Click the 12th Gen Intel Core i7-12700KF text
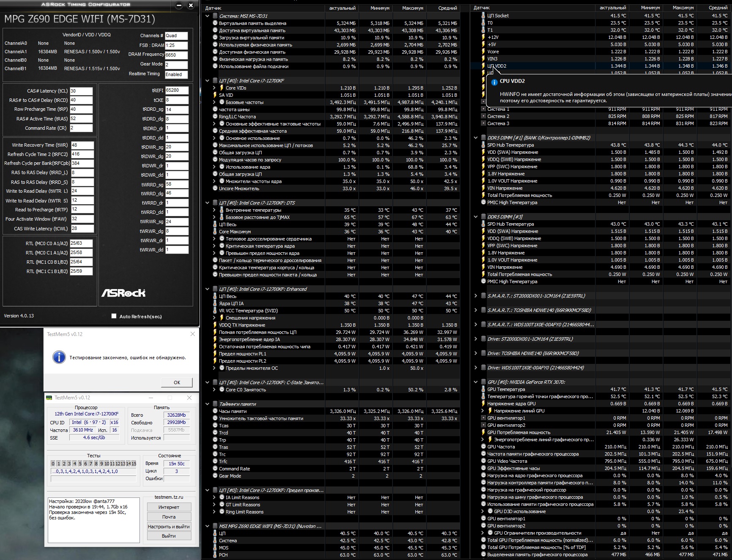Viewport: 732px width, 560px height. coord(87,414)
